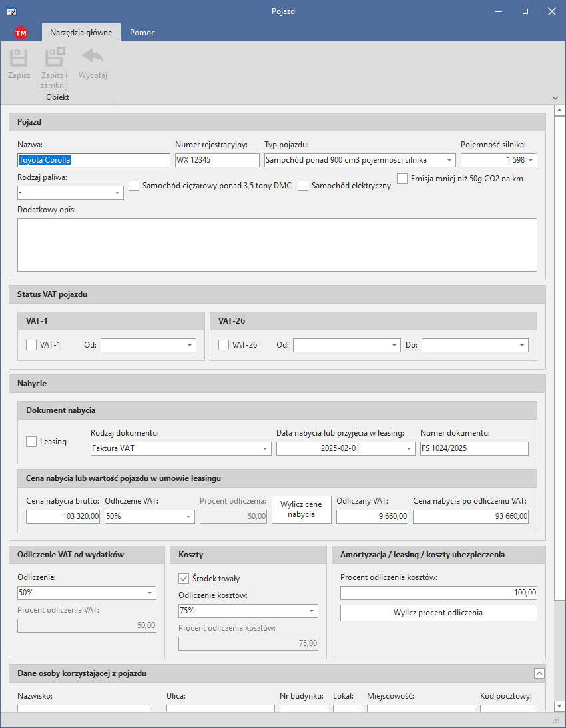Image resolution: width=566 pixels, height=728 pixels.
Task: Click the Numer dokumentu field
Action: pos(474,448)
